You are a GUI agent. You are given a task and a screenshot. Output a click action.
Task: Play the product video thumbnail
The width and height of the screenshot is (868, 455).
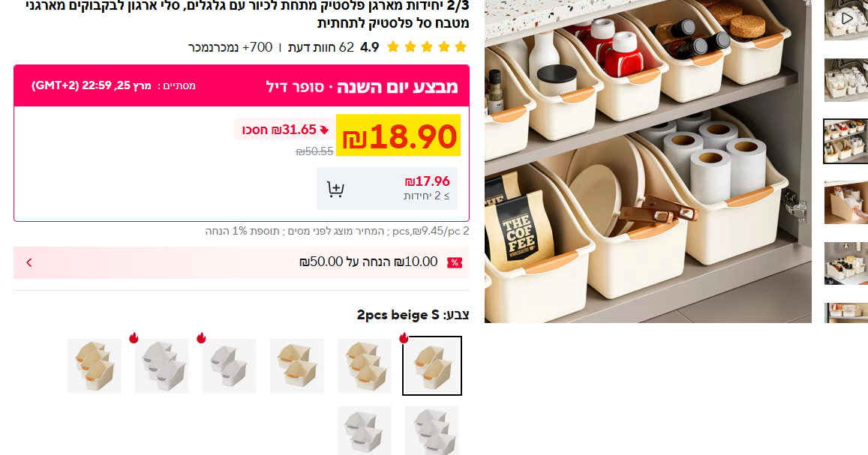coord(845,19)
